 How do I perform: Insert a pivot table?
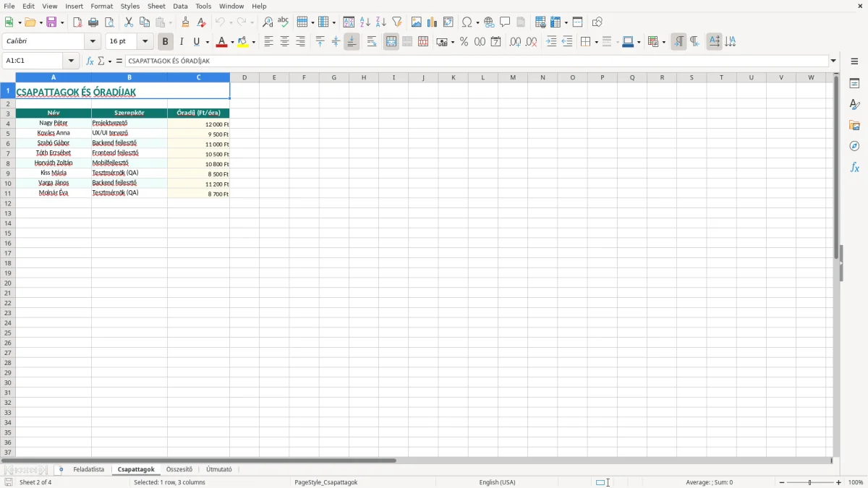[x=448, y=22]
